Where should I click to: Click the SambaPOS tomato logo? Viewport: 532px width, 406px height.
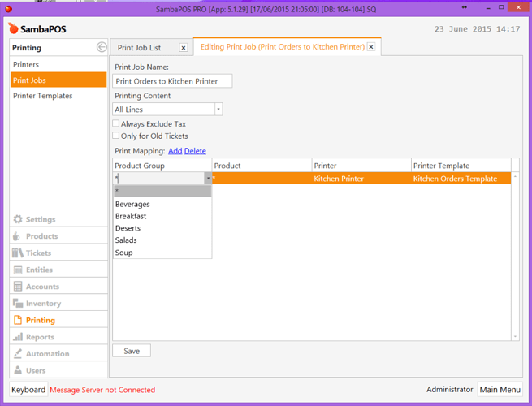13,28
